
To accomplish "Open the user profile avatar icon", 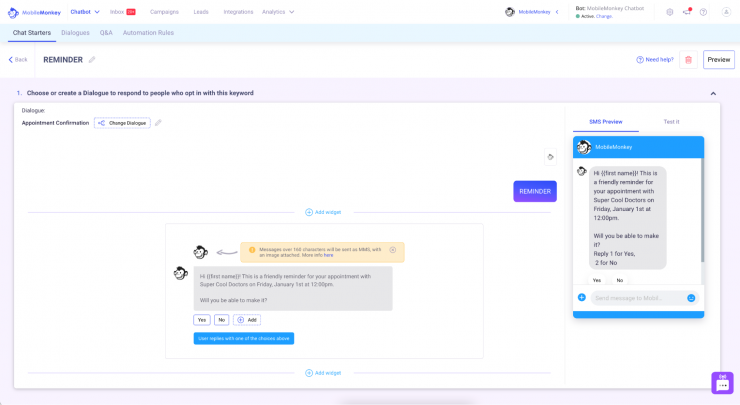I will click(x=726, y=12).
